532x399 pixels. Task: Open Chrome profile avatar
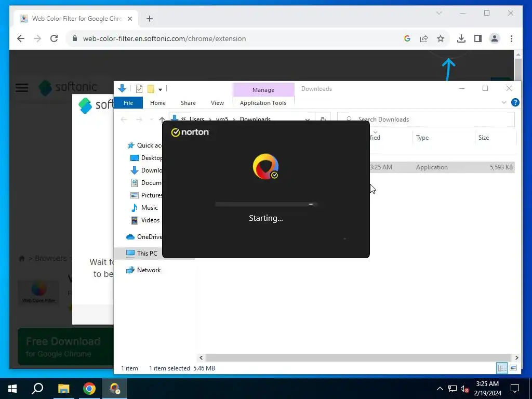495,38
